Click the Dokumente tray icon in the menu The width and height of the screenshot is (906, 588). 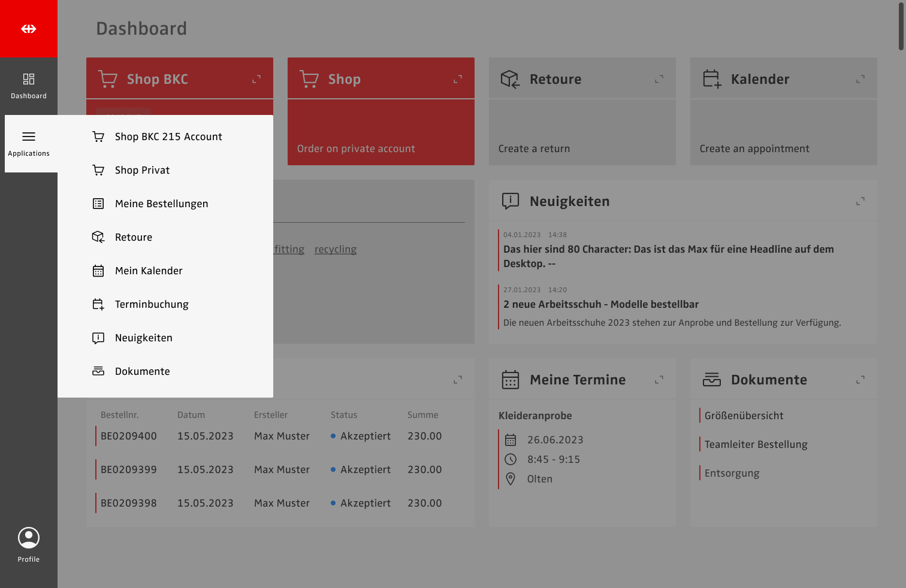coord(98,371)
